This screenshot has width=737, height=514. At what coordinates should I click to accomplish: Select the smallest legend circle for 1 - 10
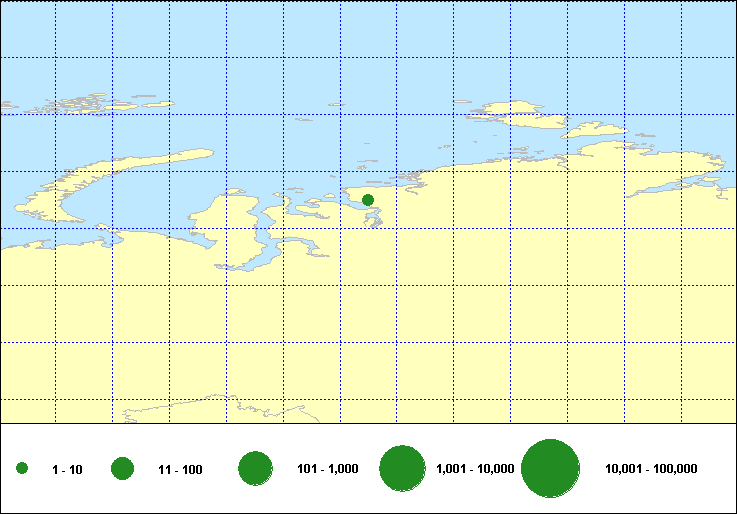(x=22, y=469)
